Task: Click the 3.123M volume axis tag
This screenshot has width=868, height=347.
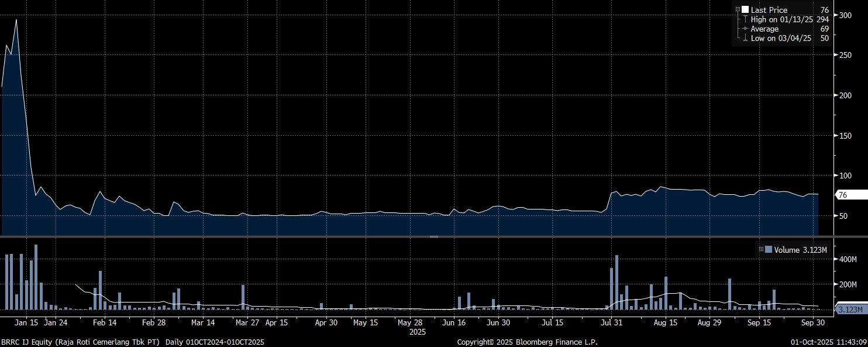Action: (849, 308)
